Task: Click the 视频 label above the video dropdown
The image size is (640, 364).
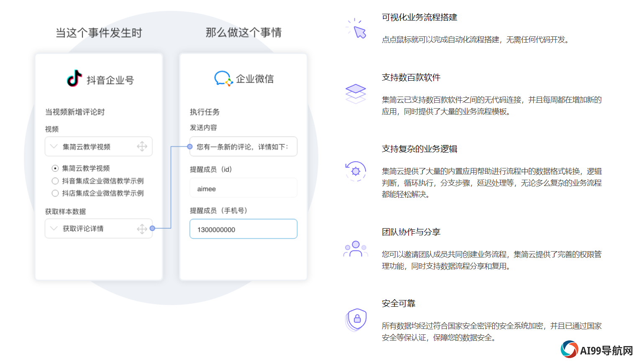Action: 52,129
